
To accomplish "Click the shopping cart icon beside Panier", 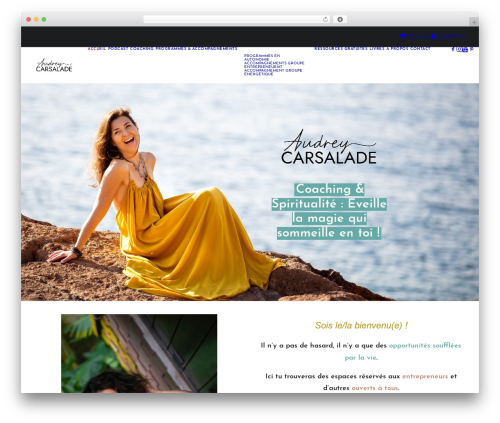I will tap(403, 36).
